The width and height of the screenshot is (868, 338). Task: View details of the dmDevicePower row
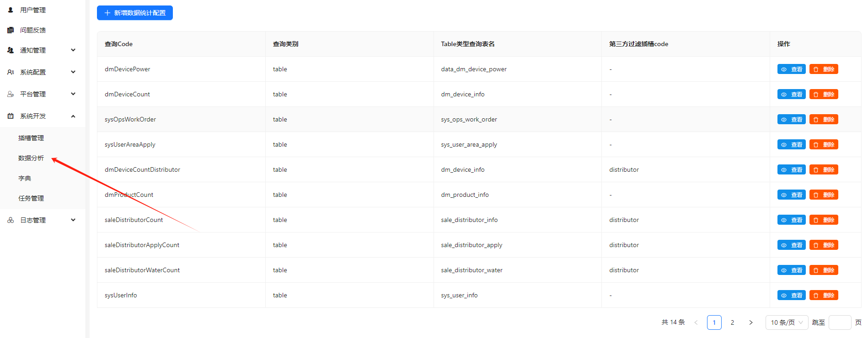tap(791, 69)
